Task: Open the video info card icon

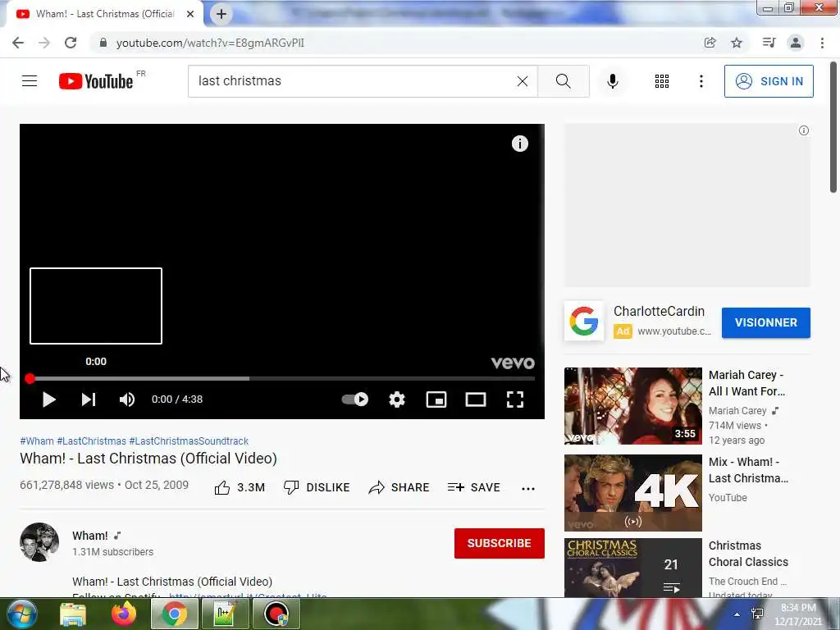Action: click(x=519, y=144)
